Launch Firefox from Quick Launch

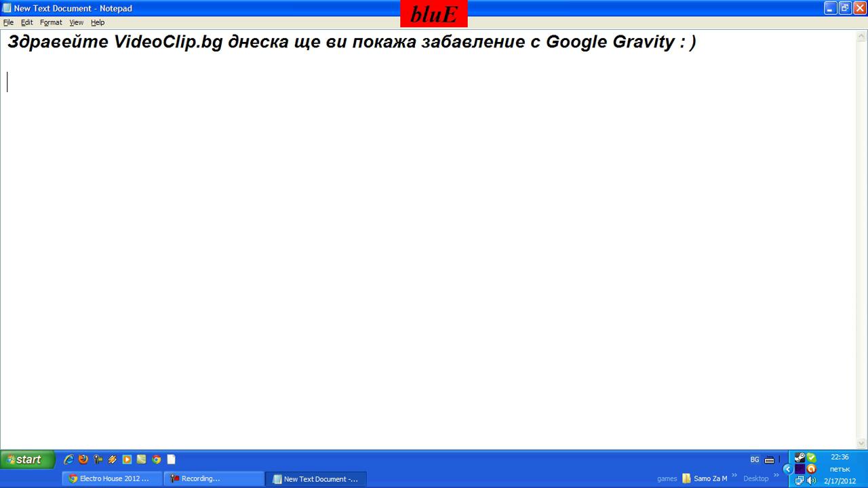pos(83,460)
